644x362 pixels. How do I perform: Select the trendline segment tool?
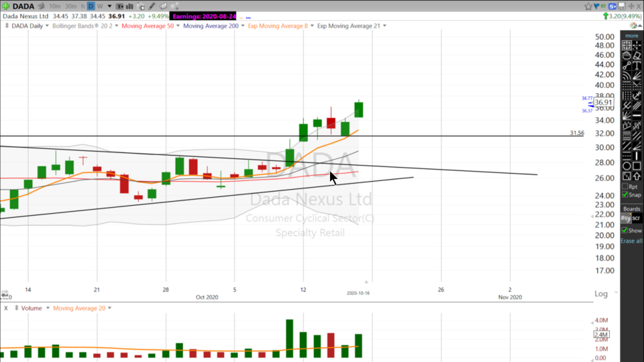click(627, 65)
